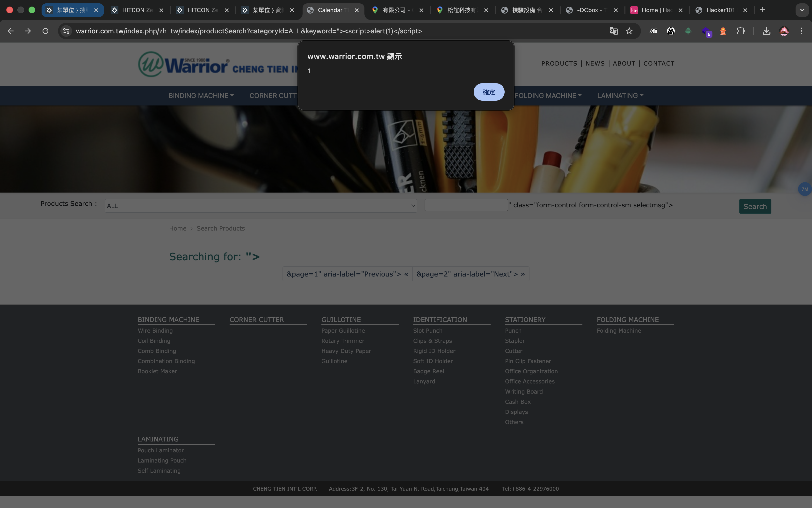
Task: Click the keyword search text field
Action: [466, 205]
